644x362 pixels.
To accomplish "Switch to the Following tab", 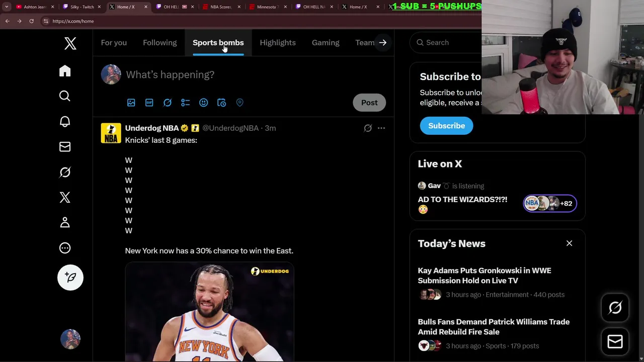I will coord(160,43).
